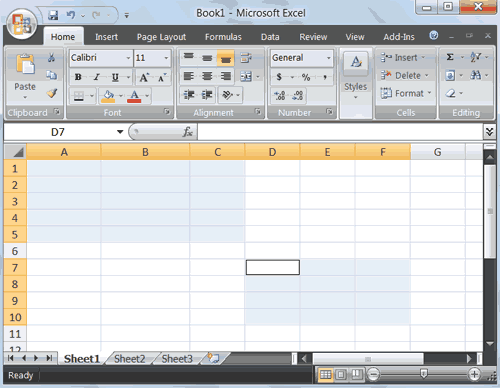Open the font size 11 dropdown

click(166, 58)
